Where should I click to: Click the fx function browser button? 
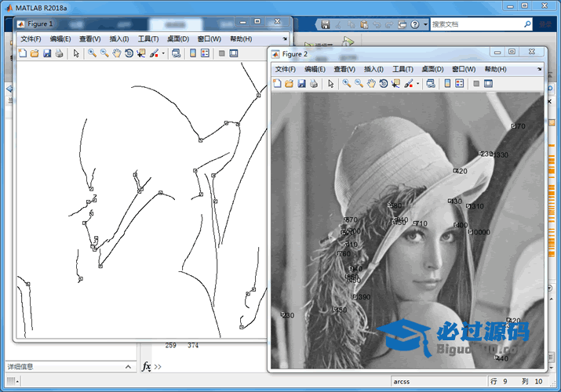(147, 367)
